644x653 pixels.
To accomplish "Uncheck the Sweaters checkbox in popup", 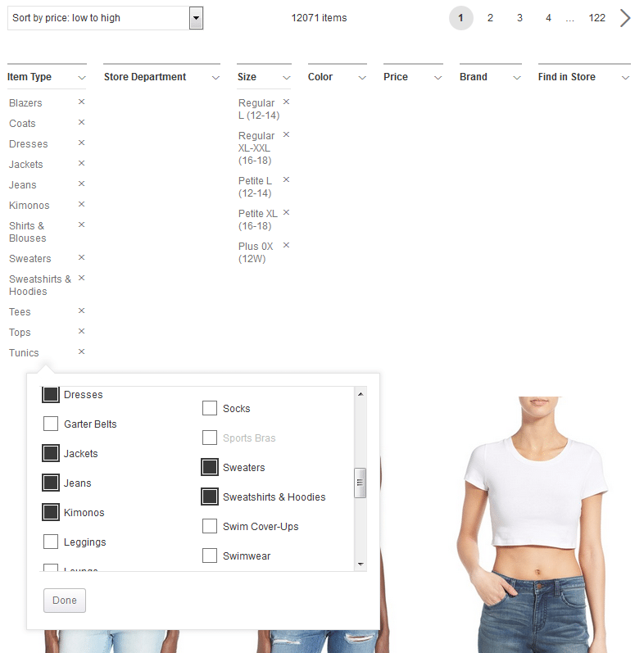I will [210, 467].
